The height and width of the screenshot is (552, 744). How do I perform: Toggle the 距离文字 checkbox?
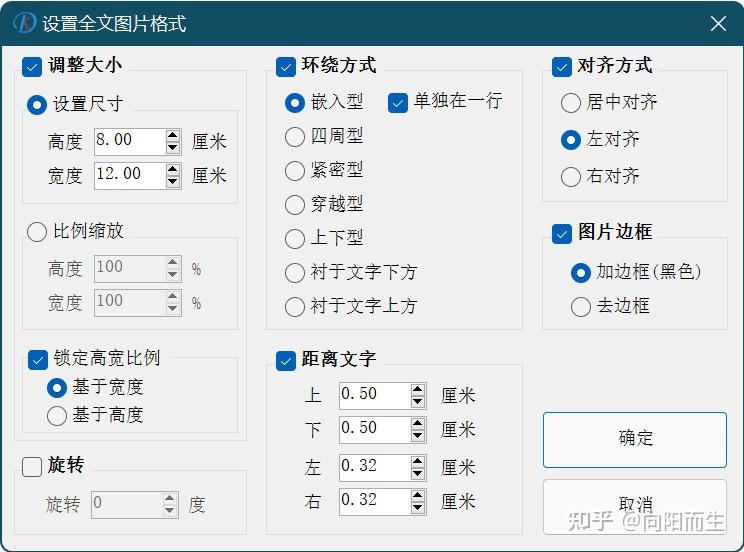(286, 361)
